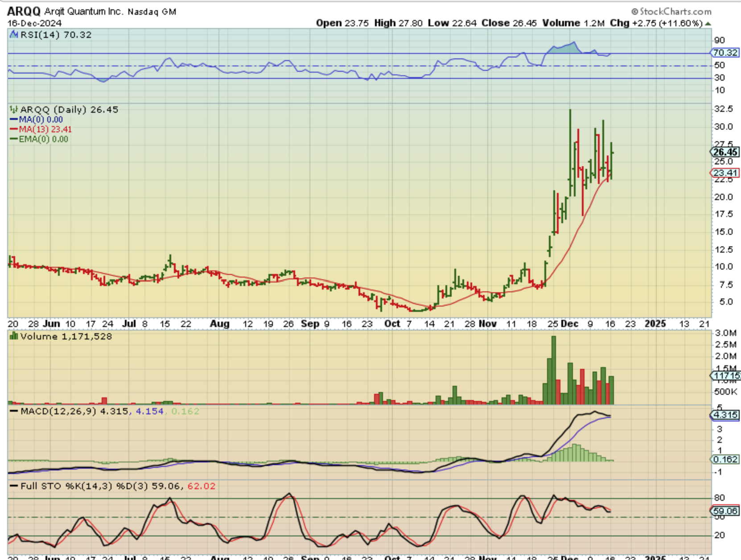
Task: Click the Full STO legend line marker
Action: coord(14,486)
